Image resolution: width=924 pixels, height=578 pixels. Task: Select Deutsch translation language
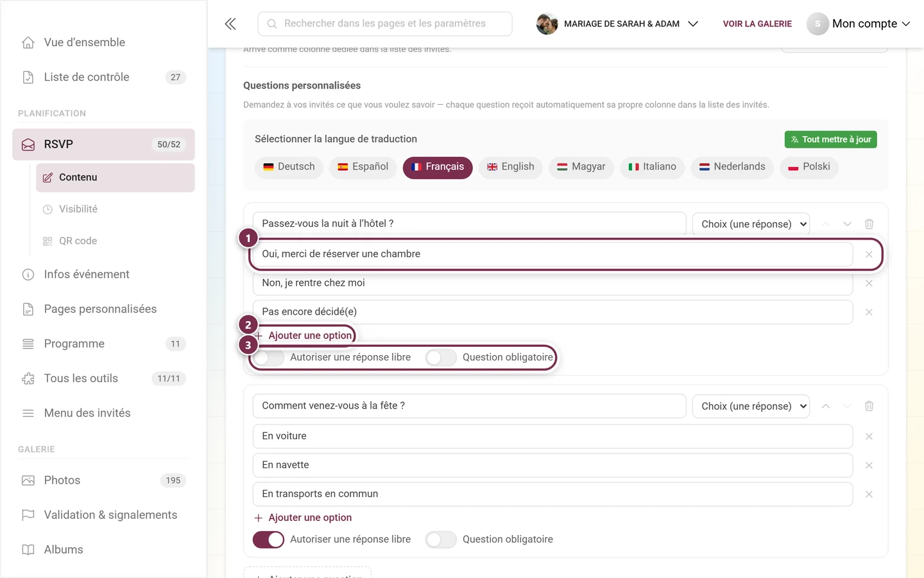[x=289, y=167]
